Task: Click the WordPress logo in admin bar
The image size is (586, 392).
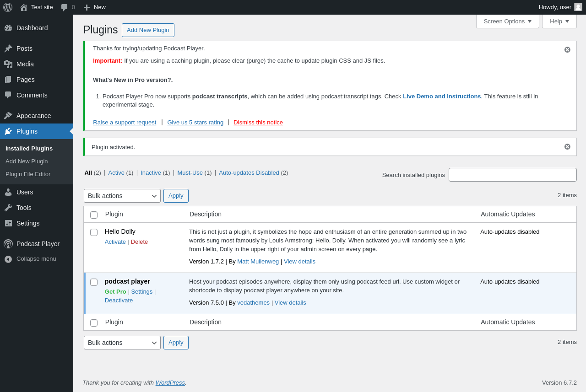Action: pyautogui.click(x=8, y=7)
